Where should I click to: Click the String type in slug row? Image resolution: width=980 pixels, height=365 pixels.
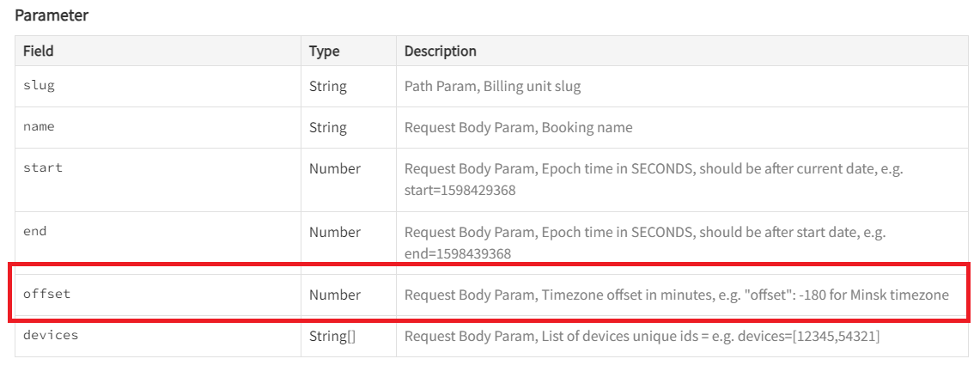328,86
